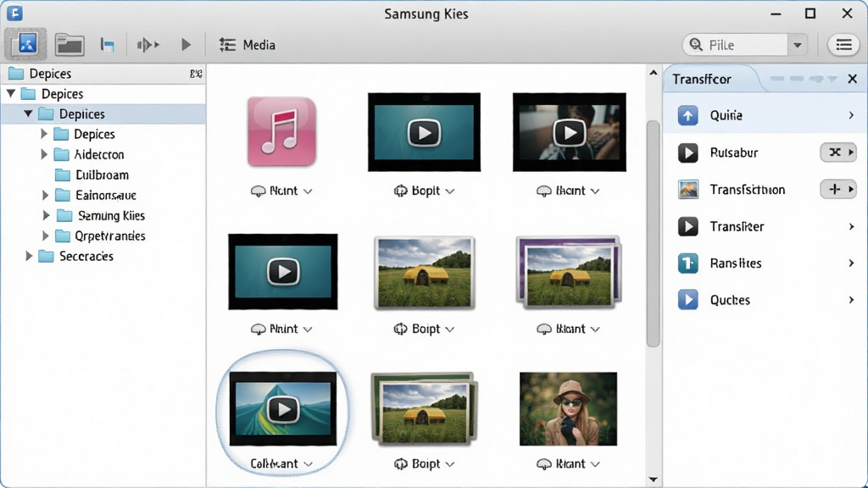Select the Aidetcron folder row
Screen dimensions: 868x488
point(103,154)
